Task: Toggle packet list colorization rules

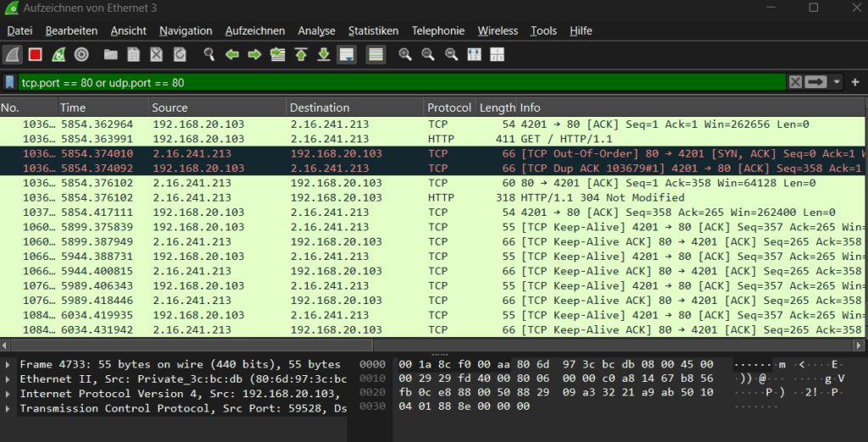Action: point(376,55)
